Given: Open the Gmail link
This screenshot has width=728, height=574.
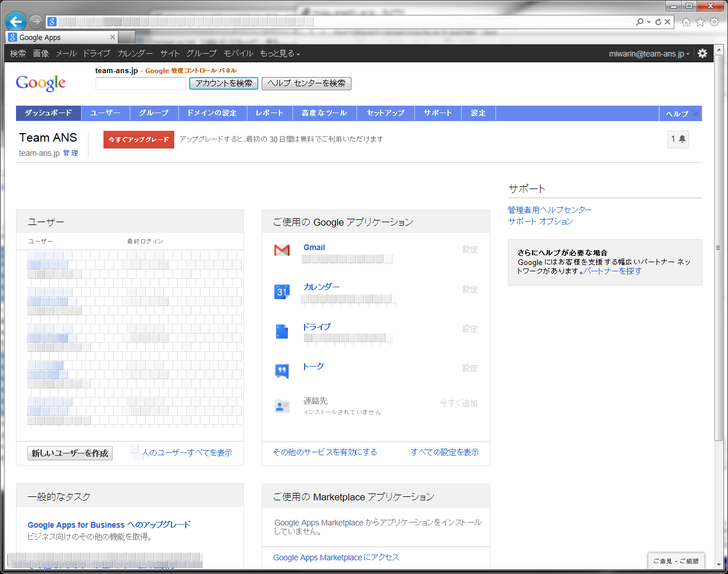Looking at the screenshot, I should (x=314, y=247).
